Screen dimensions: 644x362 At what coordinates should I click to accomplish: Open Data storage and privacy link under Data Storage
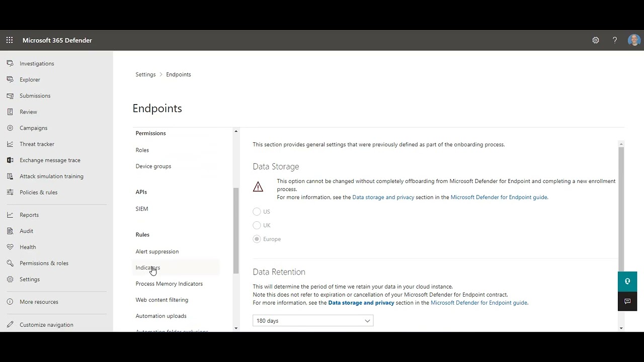(x=383, y=197)
